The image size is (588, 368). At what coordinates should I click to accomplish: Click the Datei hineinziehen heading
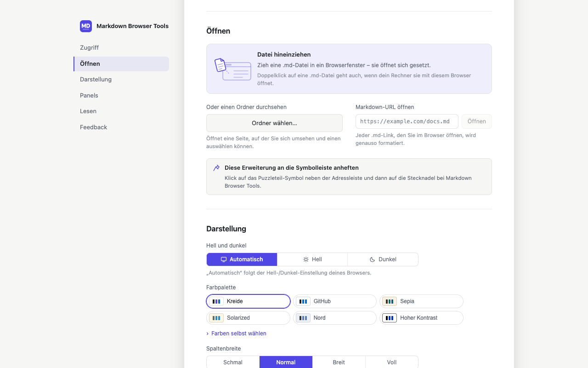pyautogui.click(x=284, y=55)
